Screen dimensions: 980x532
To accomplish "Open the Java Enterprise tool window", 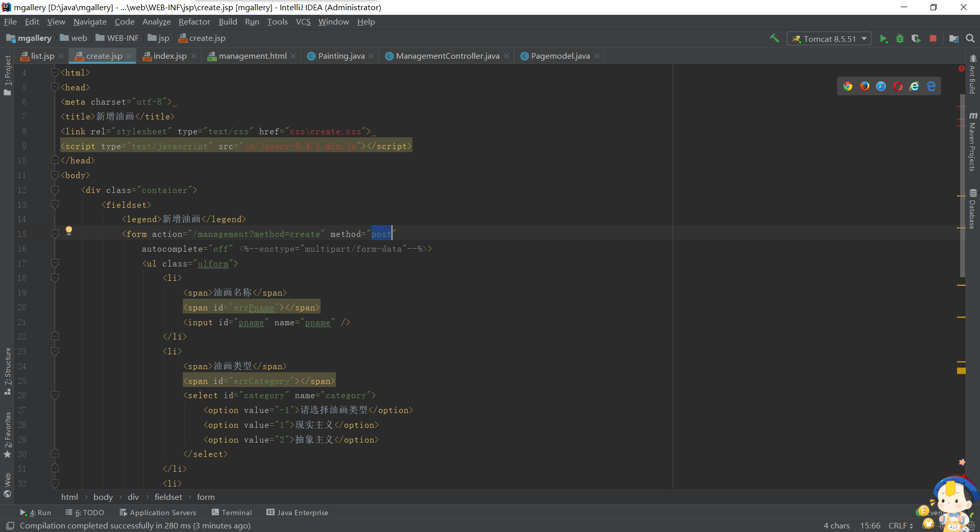I will (298, 513).
